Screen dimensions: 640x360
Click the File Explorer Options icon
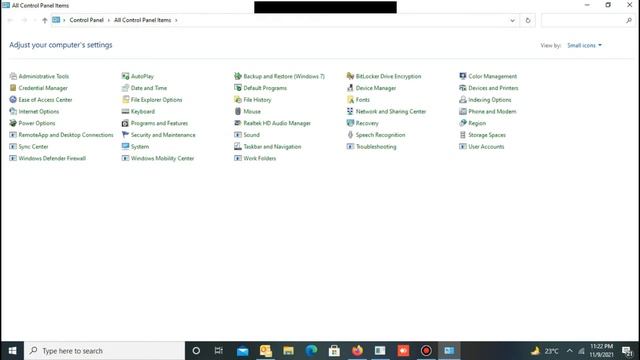125,100
